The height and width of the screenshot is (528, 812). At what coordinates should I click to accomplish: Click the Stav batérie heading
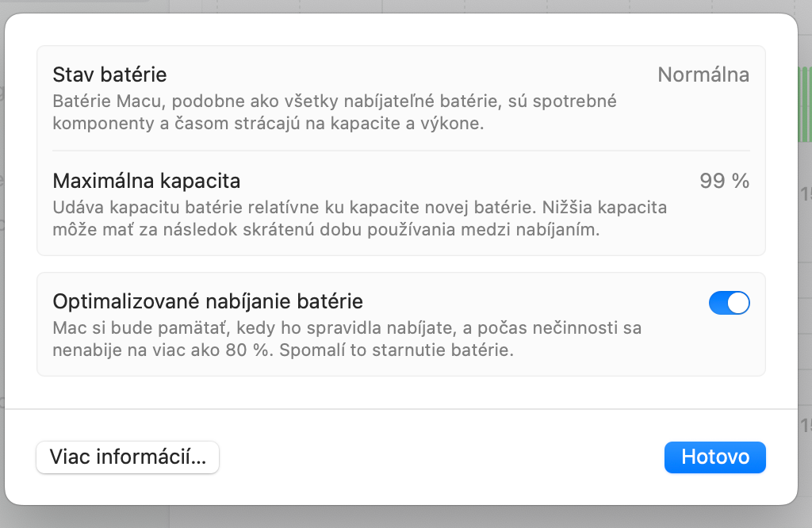[x=109, y=75]
